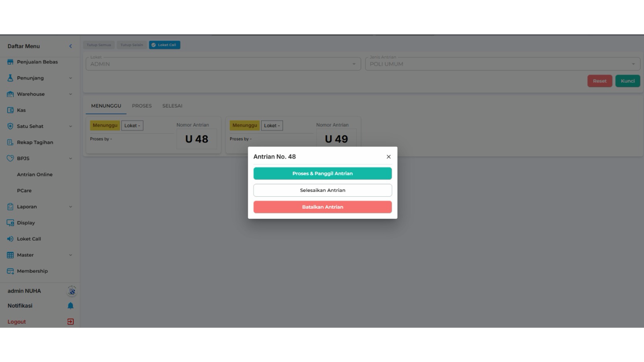This screenshot has height=362, width=644.
Task: Click the Batalkan Antrian button
Action: click(x=322, y=207)
